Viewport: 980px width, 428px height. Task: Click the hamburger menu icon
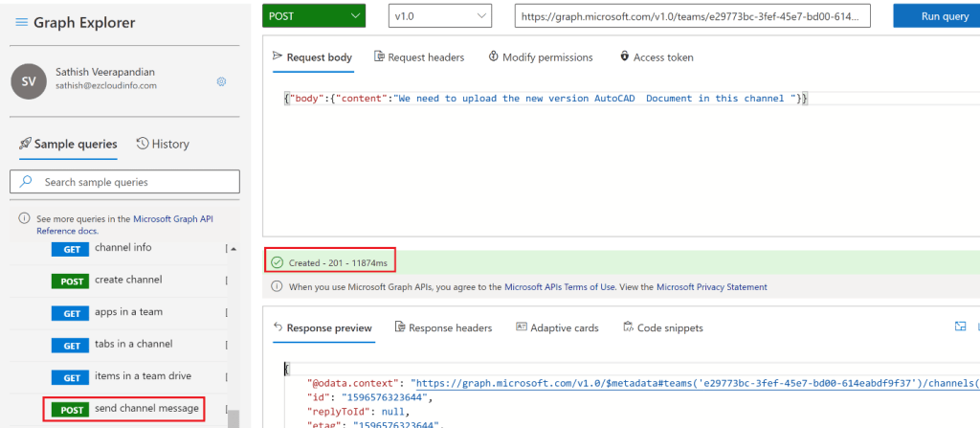tap(19, 22)
